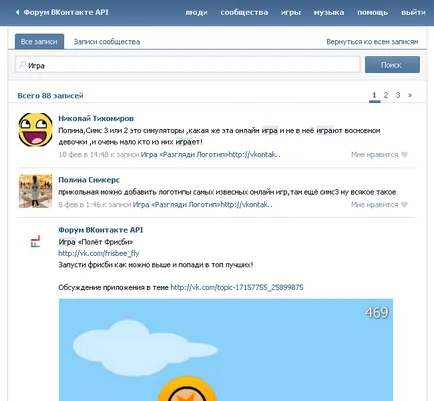Image resolution: width=434 pixels, height=401 pixels.
Task: Go to next pages with » arrow
Action: tap(410, 95)
